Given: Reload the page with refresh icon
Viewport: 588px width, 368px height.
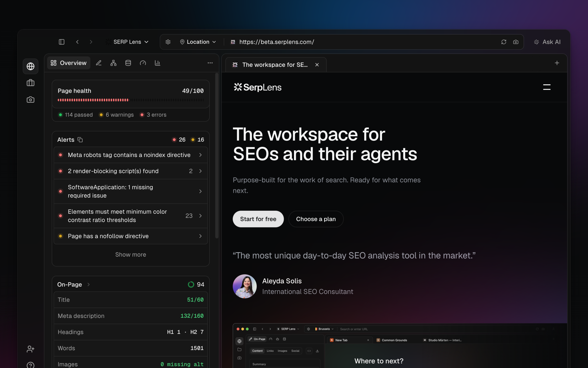Looking at the screenshot, I should tap(504, 42).
